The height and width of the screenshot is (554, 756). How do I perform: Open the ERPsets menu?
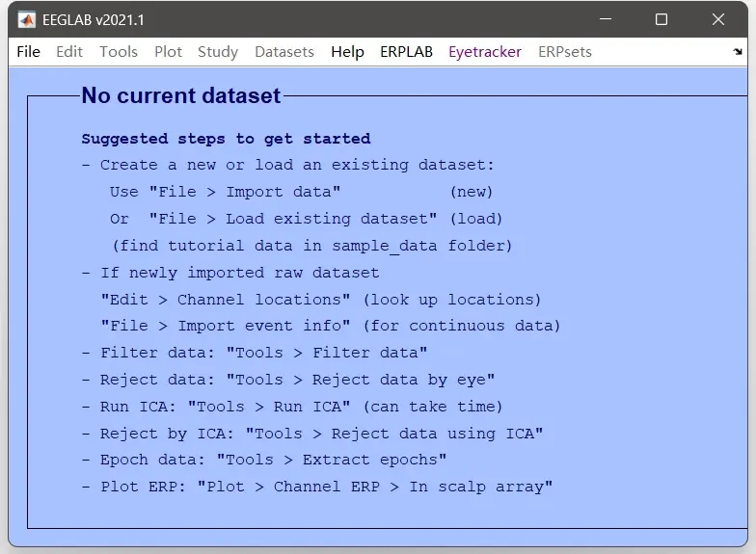point(565,52)
